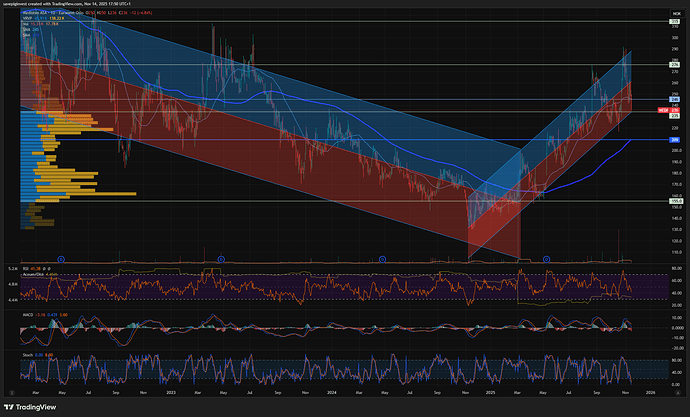
Task: Click the 250 price level label
Action: pyautogui.click(x=675, y=97)
